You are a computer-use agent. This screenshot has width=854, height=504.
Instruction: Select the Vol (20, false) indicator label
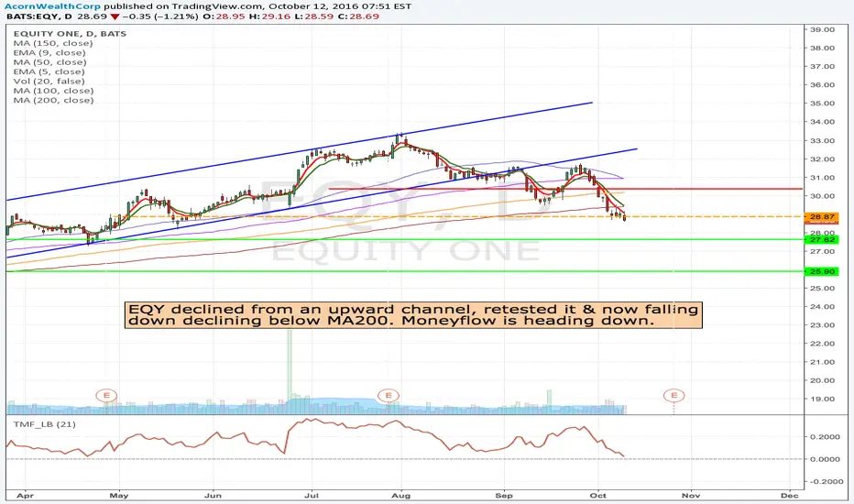click(x=49, y=82)
